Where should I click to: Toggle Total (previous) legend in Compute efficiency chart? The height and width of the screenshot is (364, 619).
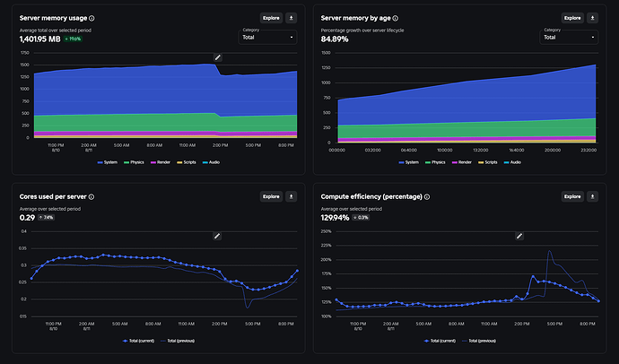point(479,341)
